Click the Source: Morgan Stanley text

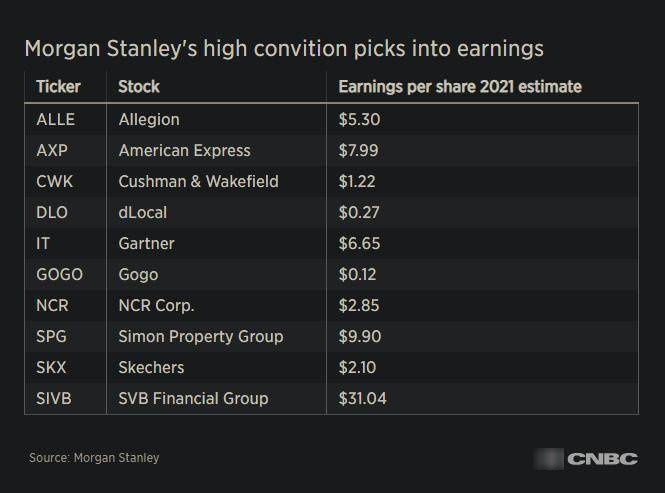[94, 458]
